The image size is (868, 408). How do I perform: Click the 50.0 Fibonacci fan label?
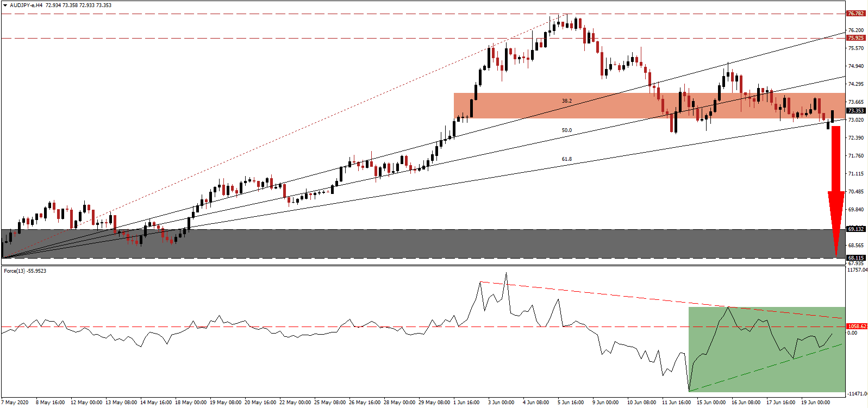566,130
